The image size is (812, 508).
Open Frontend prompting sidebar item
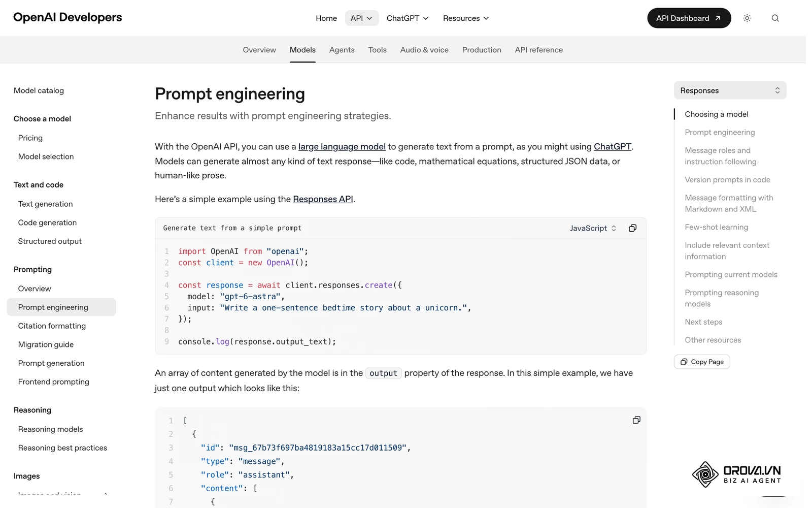[54, 382]
